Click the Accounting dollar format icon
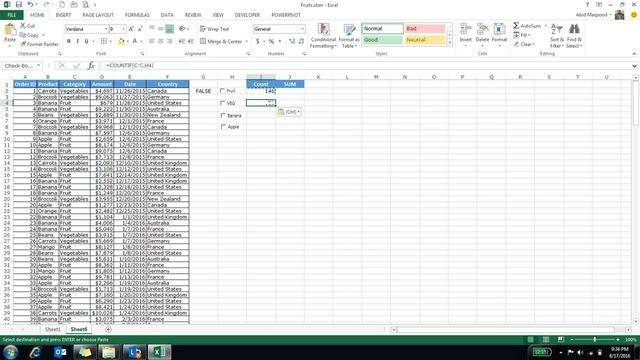This screenshot has width=640, height=360. [258, 41]
